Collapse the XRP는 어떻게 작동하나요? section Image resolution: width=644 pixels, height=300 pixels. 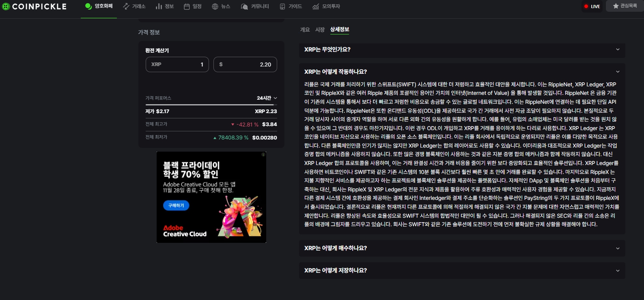click(462, 72)
